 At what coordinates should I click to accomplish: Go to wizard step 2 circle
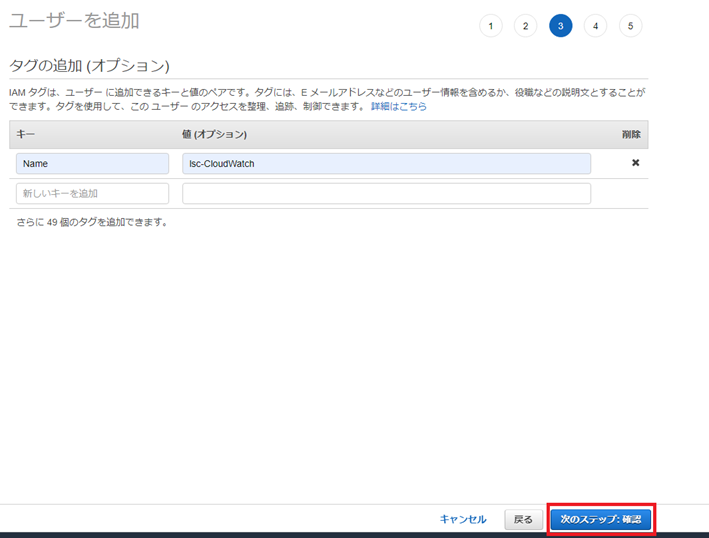click(525, 26)
